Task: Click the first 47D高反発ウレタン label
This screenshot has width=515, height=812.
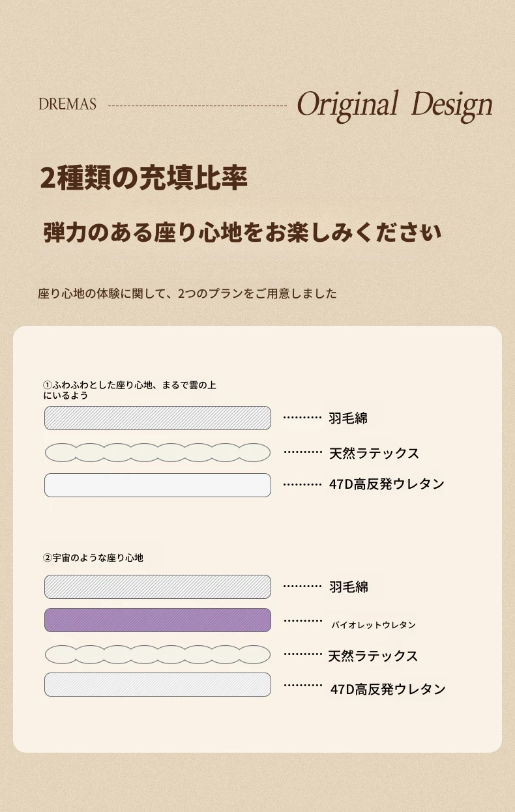Action: (x=387, y=484)
